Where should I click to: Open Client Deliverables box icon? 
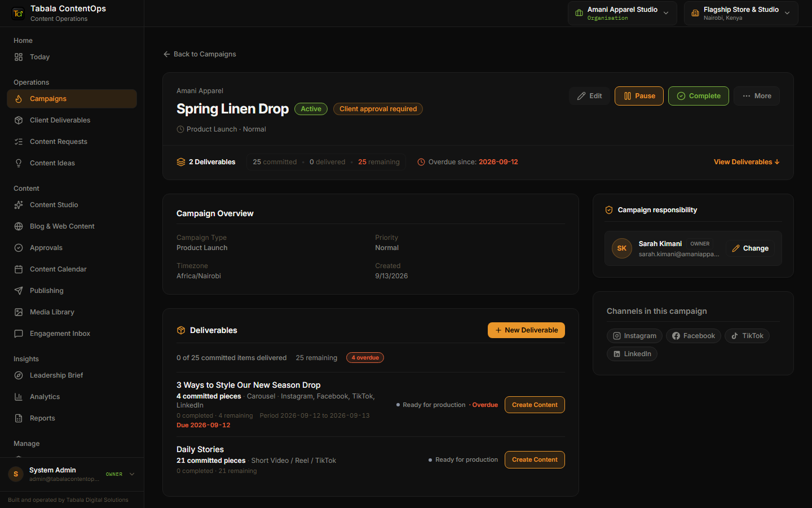pyautogui.click(x=19, y=120)
